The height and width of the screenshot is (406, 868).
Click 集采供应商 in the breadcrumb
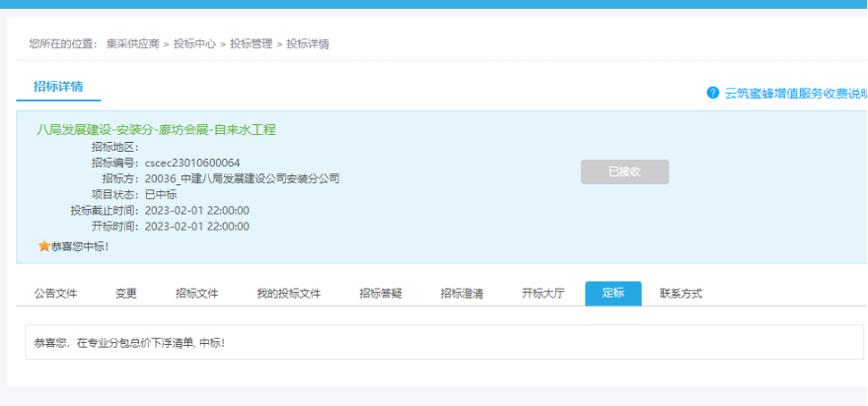coord(133,44)
